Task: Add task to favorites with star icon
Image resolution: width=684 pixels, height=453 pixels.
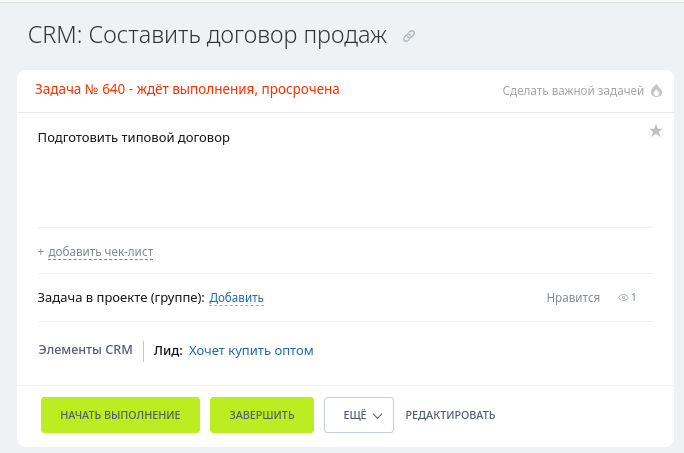Action: [656, 130]
